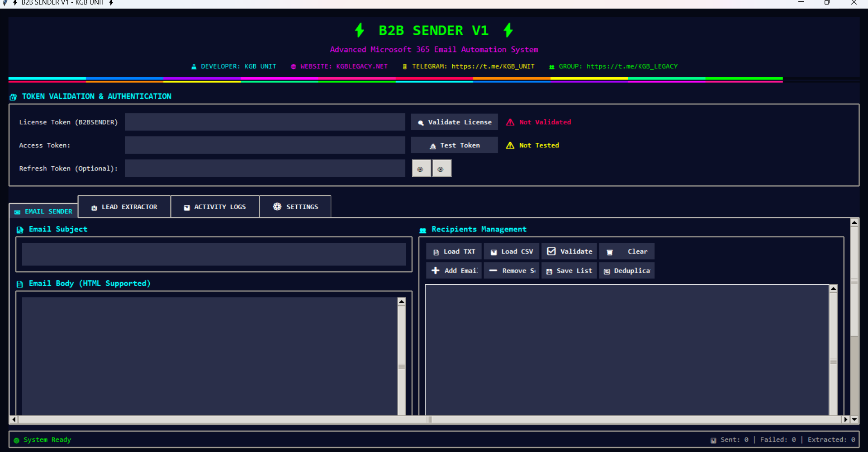868x452 pixels.
Task: Focus the Refresh Token input field
Action: 265,168
